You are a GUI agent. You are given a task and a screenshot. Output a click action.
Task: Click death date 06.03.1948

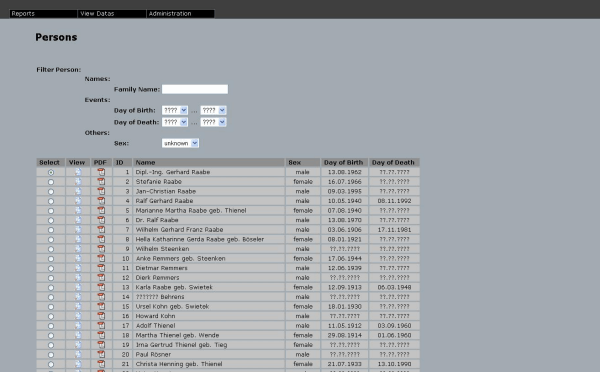(394, 287)
